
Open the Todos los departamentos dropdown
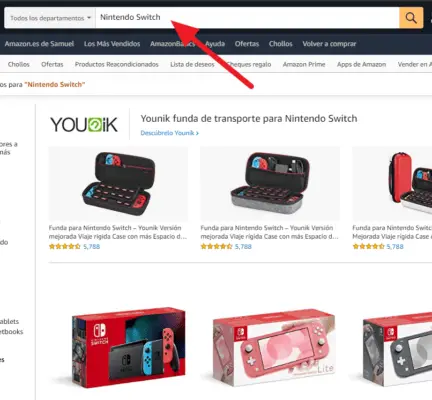50,18
